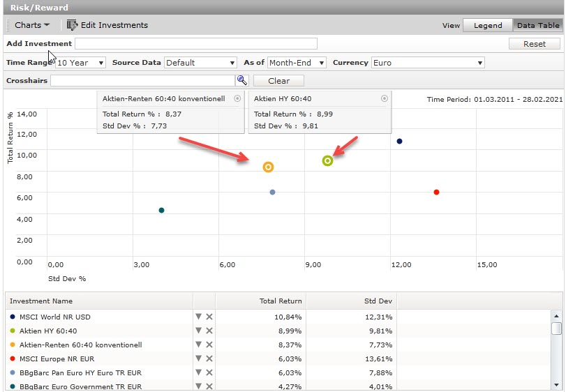Open triangle menu for Aktien HY 60:40 row
The image size is (566, 392).
[199, 331]
